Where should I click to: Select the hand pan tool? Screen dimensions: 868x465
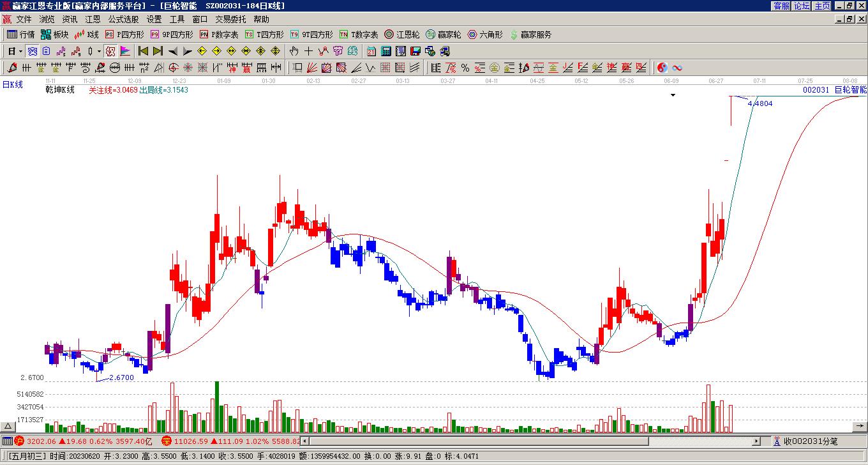[x=294, y=51]
